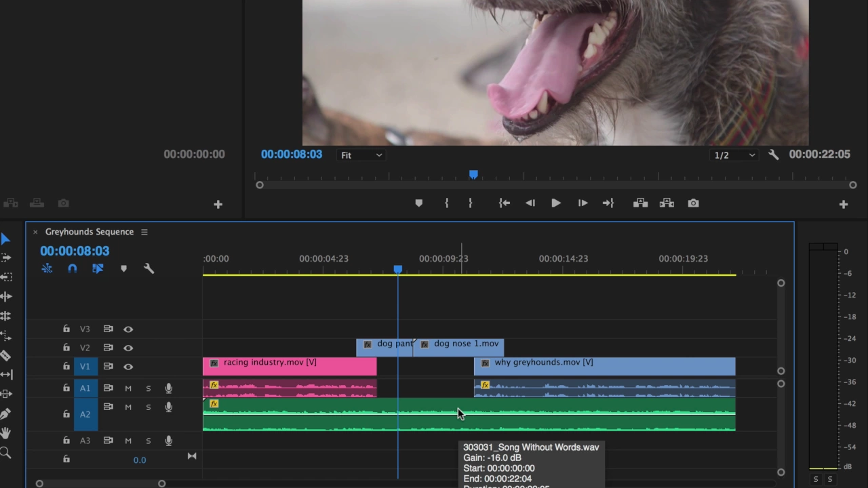Viewport: 868px width, 488px height.
Task: Select the dog nose 1.mov clip
Action: pos(459,348)
